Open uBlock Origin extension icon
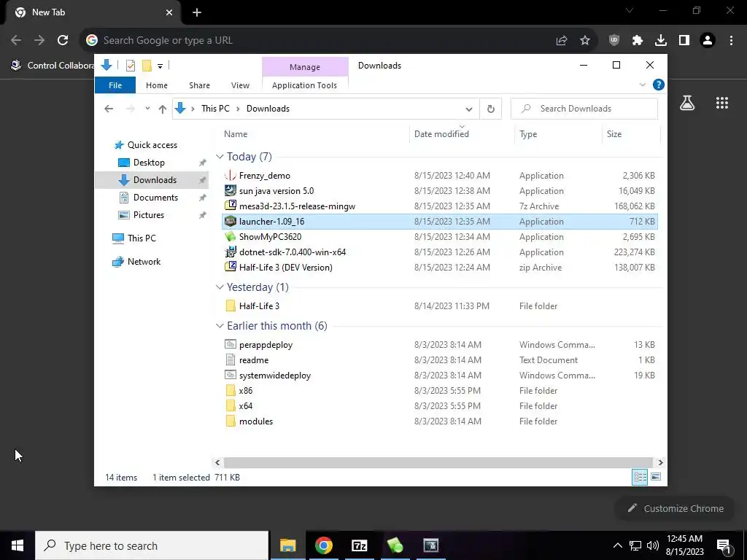 (614, 41)
